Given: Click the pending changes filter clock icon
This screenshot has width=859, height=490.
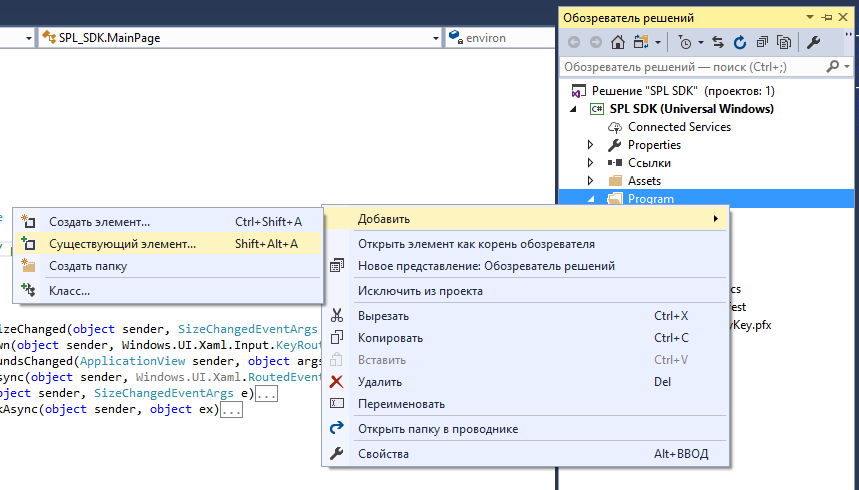Looking at the screenshot, I should [685, 42].
